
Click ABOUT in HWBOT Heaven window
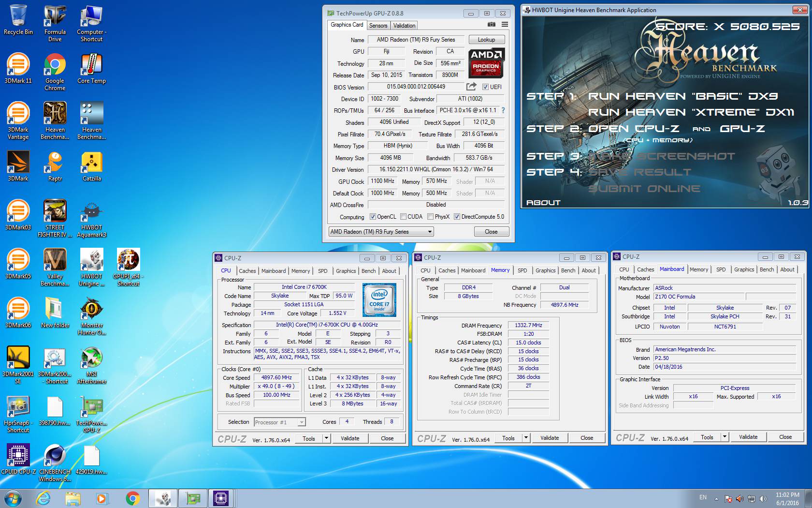pyautogui.click(x=543, y=203)
